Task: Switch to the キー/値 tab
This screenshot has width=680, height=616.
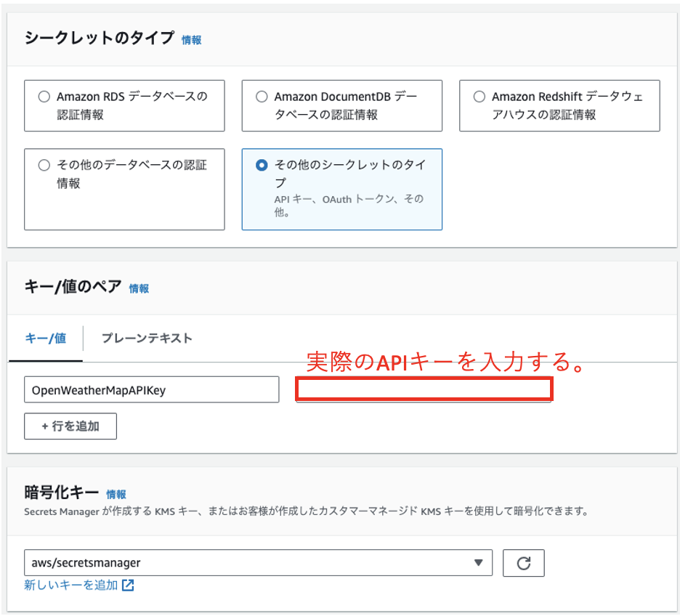Action: [x=46, y=339]
